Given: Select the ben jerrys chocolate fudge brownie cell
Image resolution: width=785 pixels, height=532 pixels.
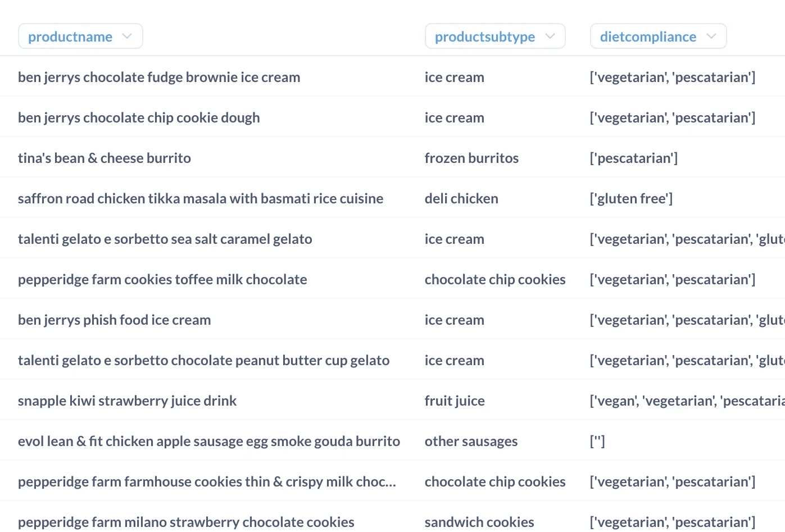Looking at the screenshot, I should point(159,77).
